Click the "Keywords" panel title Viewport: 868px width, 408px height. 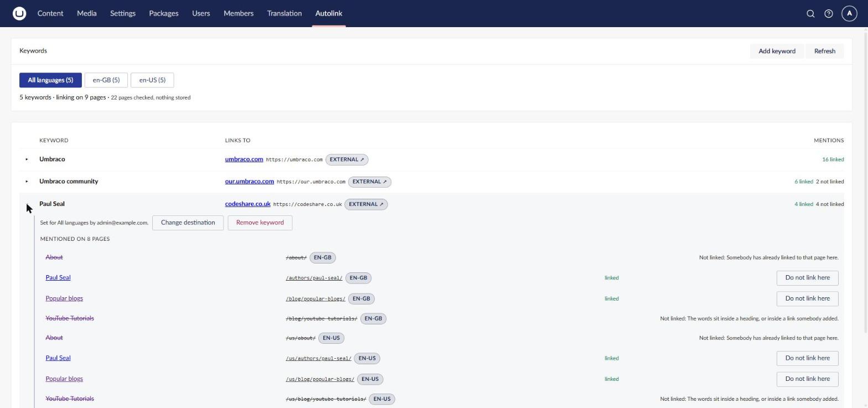[33, 51]
